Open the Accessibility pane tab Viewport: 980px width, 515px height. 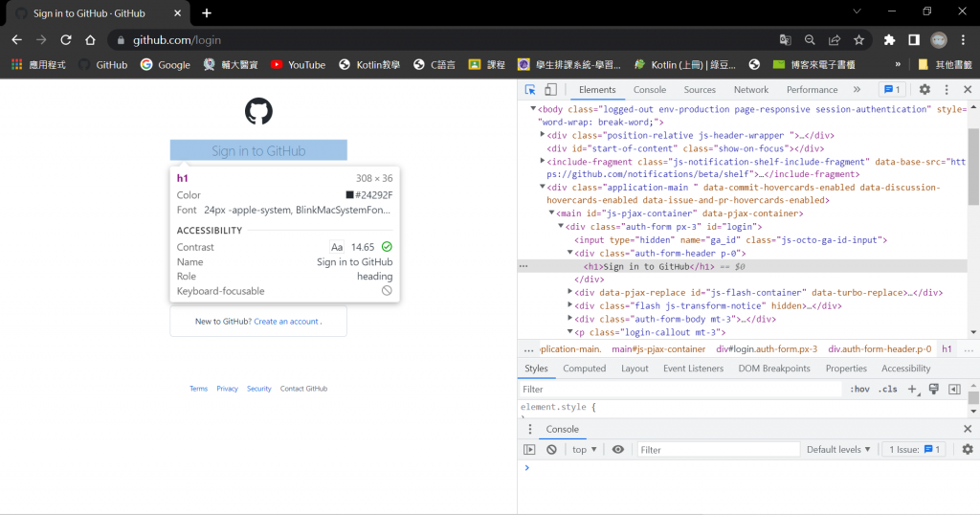tap(905, 369)
